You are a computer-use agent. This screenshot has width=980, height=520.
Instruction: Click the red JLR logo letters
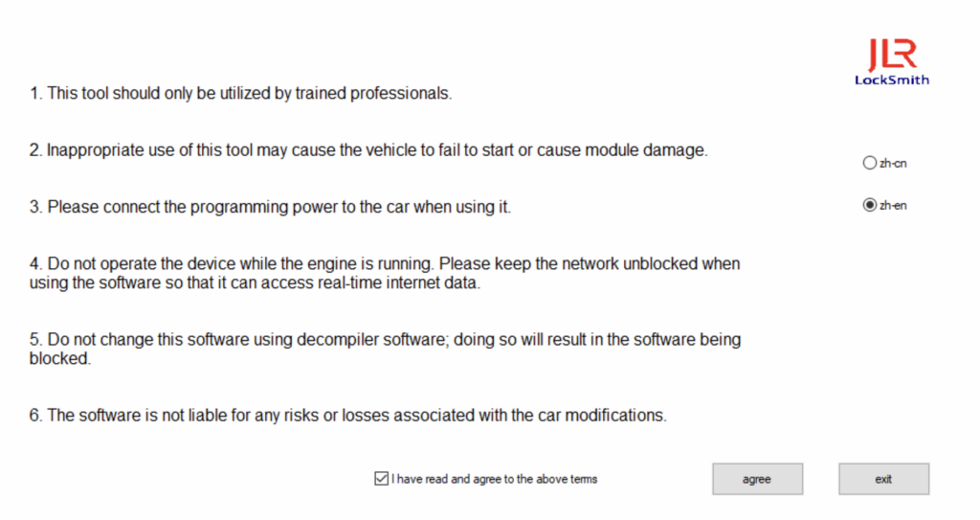pyautogui.click(x=892, y=56)
